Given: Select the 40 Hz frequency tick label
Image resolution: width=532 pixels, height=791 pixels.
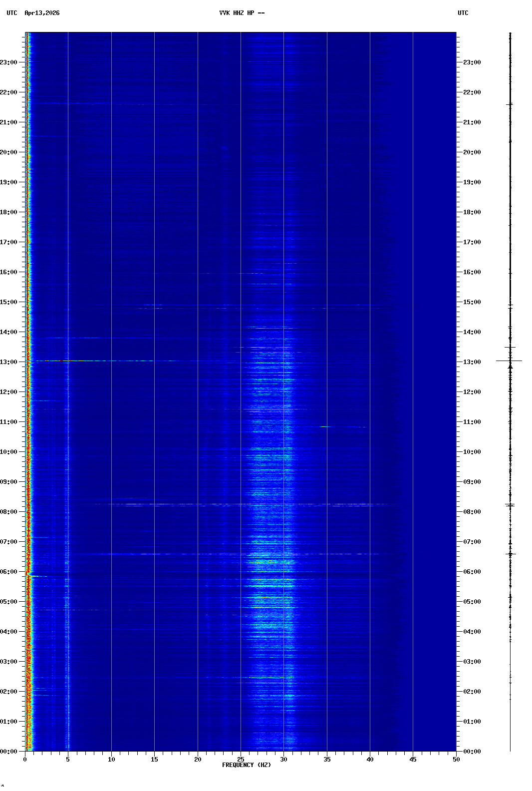Looking at the screenshot, I should 370,759.
